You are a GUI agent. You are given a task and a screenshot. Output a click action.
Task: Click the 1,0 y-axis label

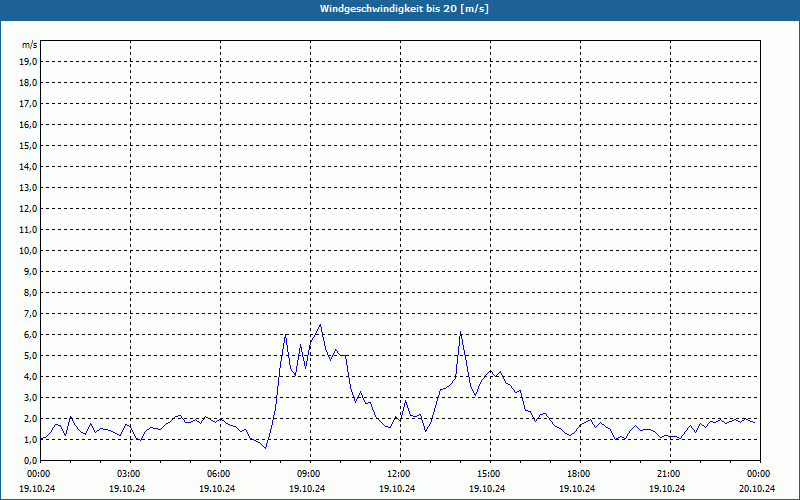tap(30, 439)
